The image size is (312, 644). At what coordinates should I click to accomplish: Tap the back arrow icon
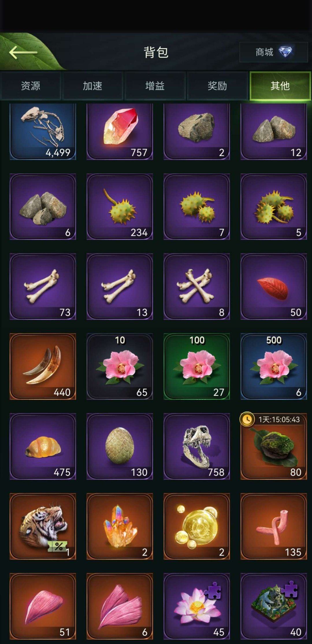tap(23, 53)
